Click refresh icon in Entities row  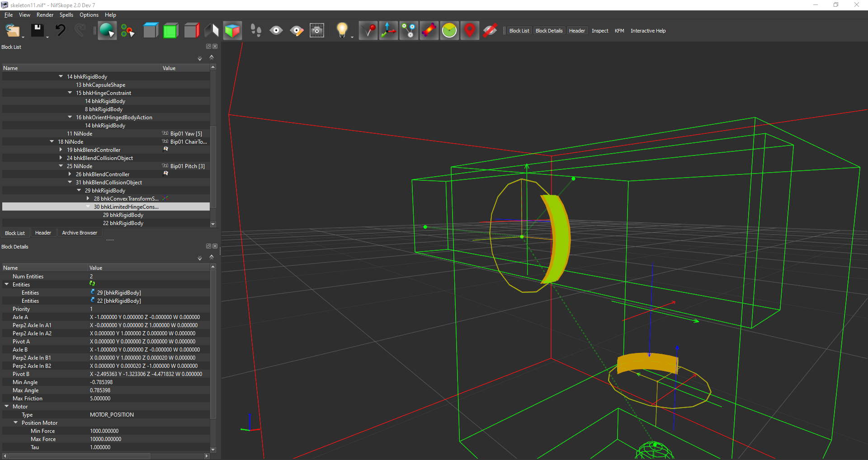click(92, 284)
